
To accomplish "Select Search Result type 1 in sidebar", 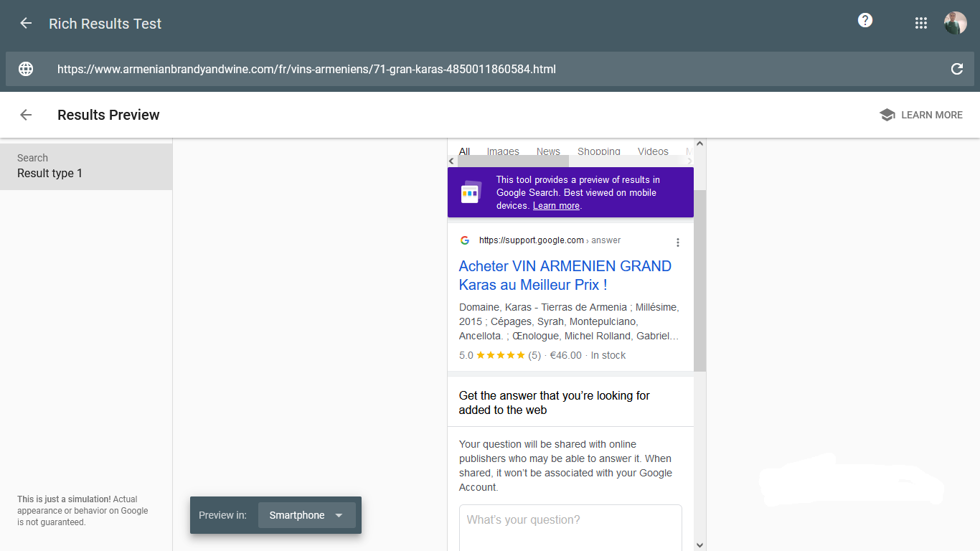I will click(86, 166).
